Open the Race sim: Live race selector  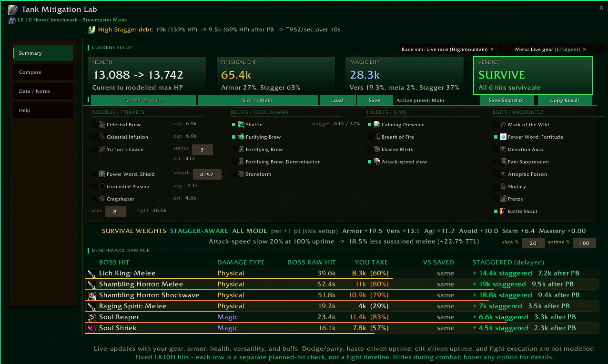point(448,49)
